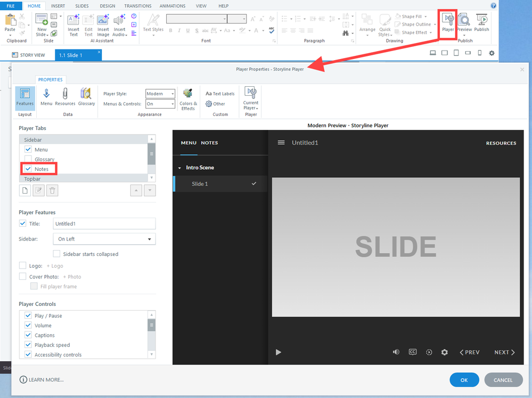Open Menus & Controls dropdown
Screen dimensions: 532x398
pos(160,104)
